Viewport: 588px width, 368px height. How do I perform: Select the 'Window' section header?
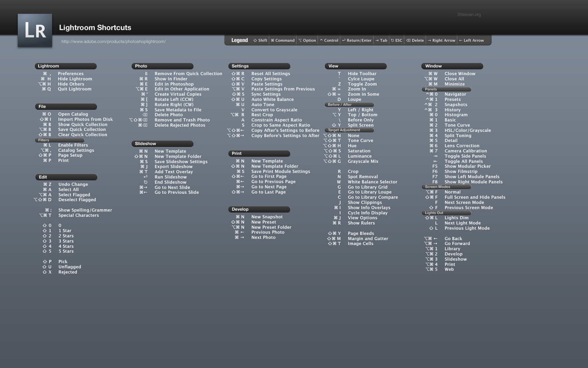click(452, 66)
